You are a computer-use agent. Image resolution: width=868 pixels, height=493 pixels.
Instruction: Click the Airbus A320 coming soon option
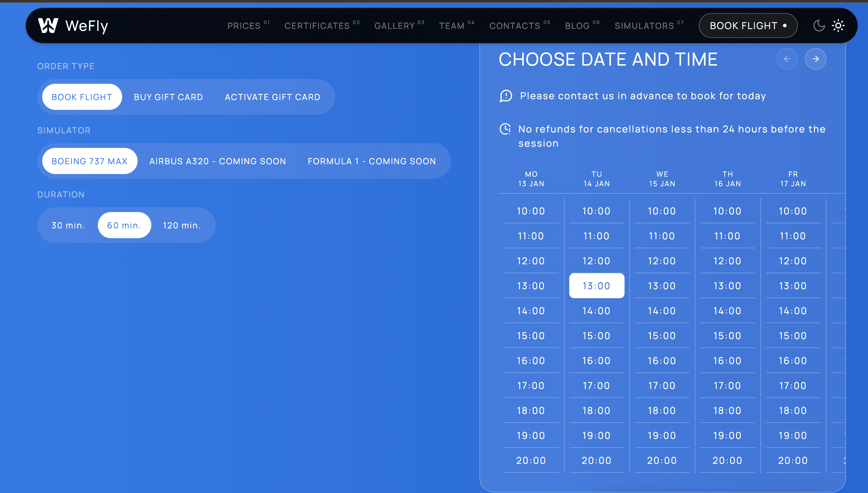point(217,161)
